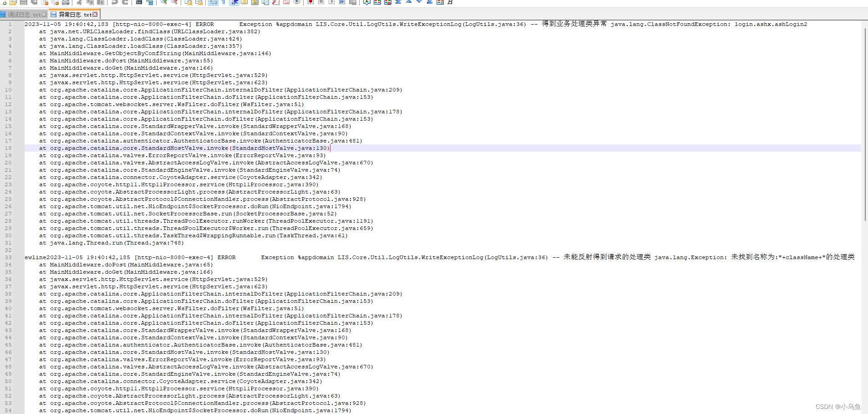Toggle Show All Characters pilcrow icon
This screenshot has width=868, height=414.
click(223, 2)
